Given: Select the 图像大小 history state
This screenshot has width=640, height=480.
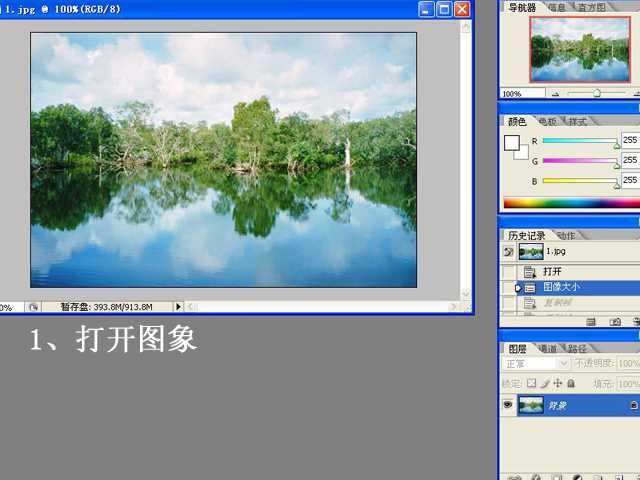Looking at the screenshot, I should point(560,287).
